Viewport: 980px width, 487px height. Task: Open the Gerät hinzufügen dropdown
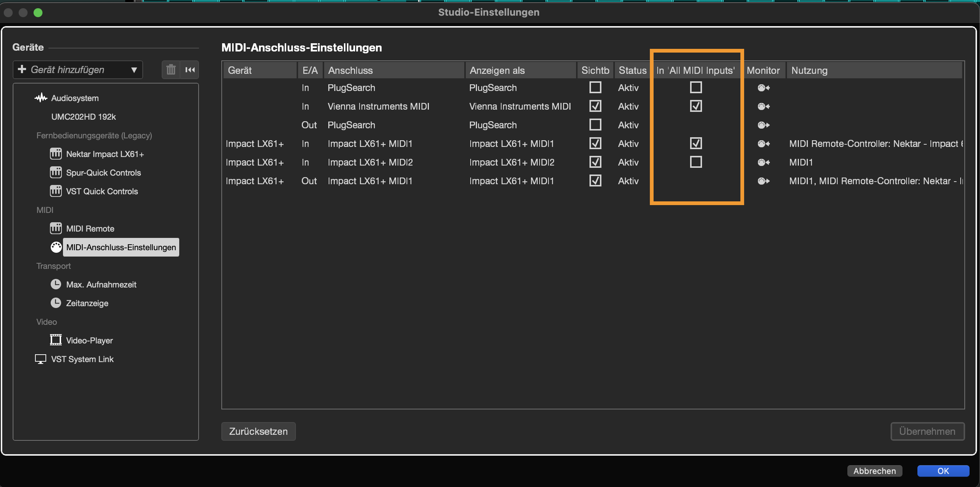point(78,70)
